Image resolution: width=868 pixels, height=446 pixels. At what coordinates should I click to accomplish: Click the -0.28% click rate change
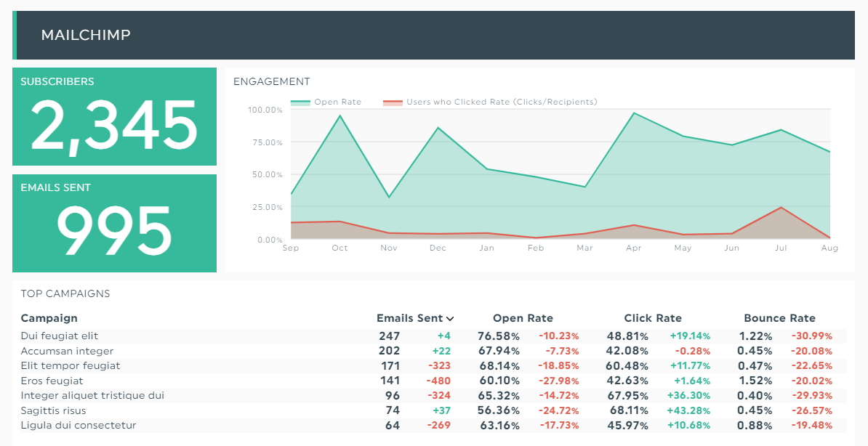click(x=693, y=351)
